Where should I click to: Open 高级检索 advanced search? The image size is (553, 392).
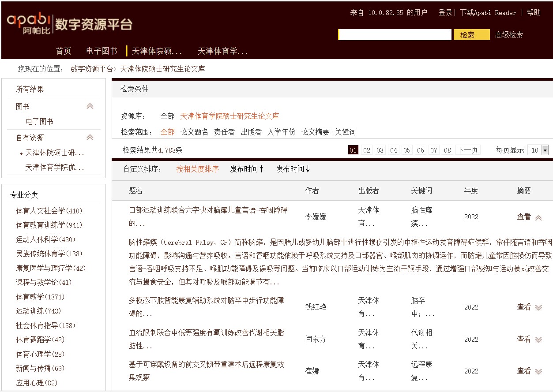pos(509,35)
